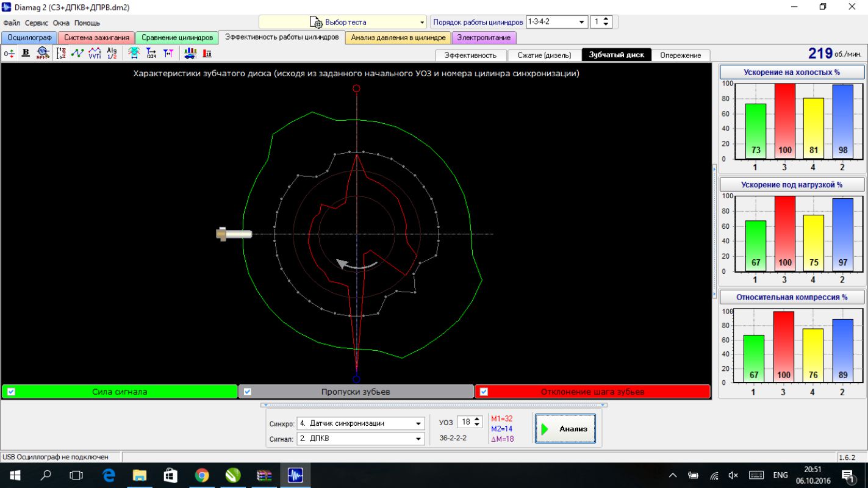This screenshot has width=868, height=488.
Task: Open the Помощь menu
Action: [87, 23]
